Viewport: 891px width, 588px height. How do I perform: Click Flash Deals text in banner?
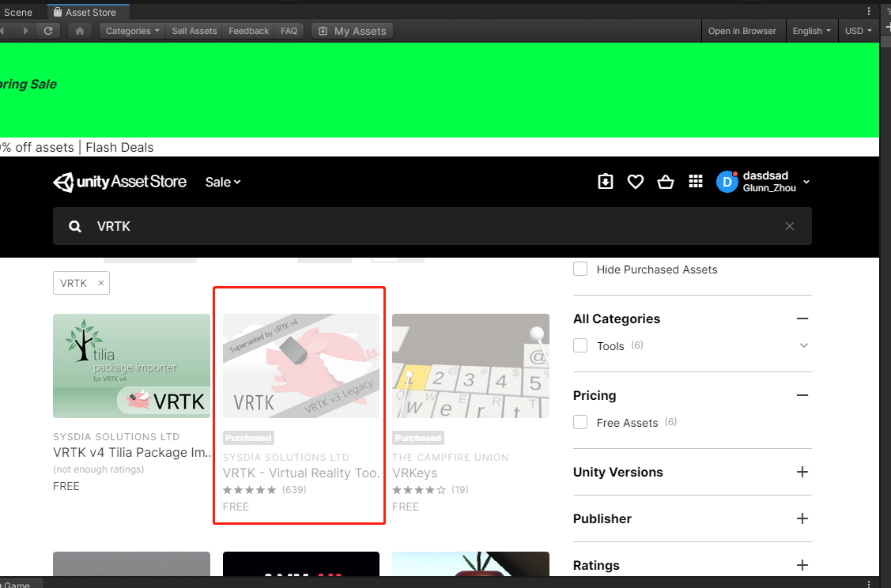click(119, 147)
